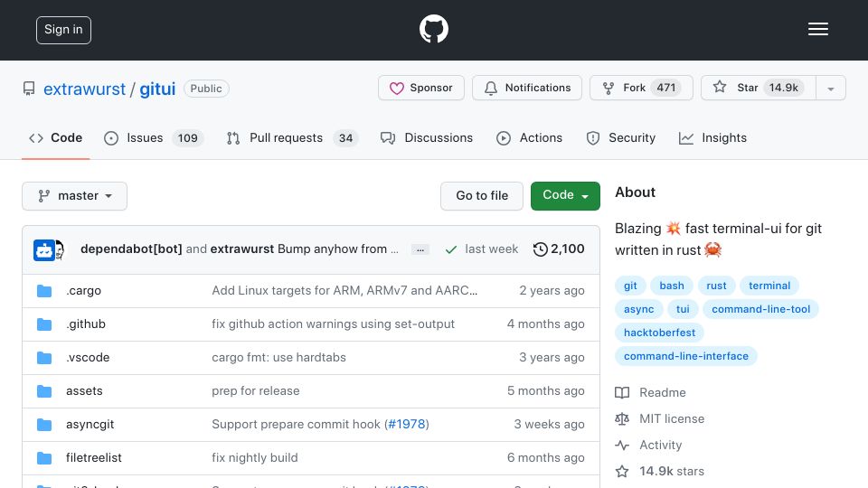The height and width of the screenshot is (488, 868).
Task: Select the command-line-tool topic tag
Action: tap(760, 309)
